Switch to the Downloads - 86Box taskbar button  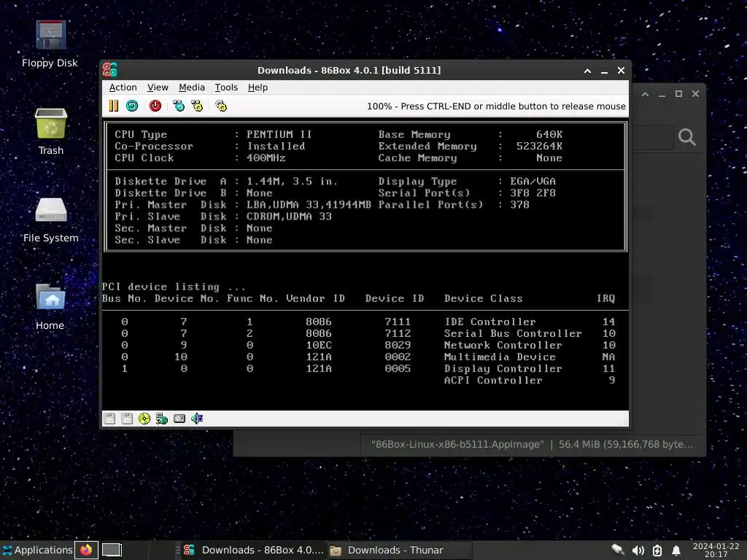coord(253,550)
